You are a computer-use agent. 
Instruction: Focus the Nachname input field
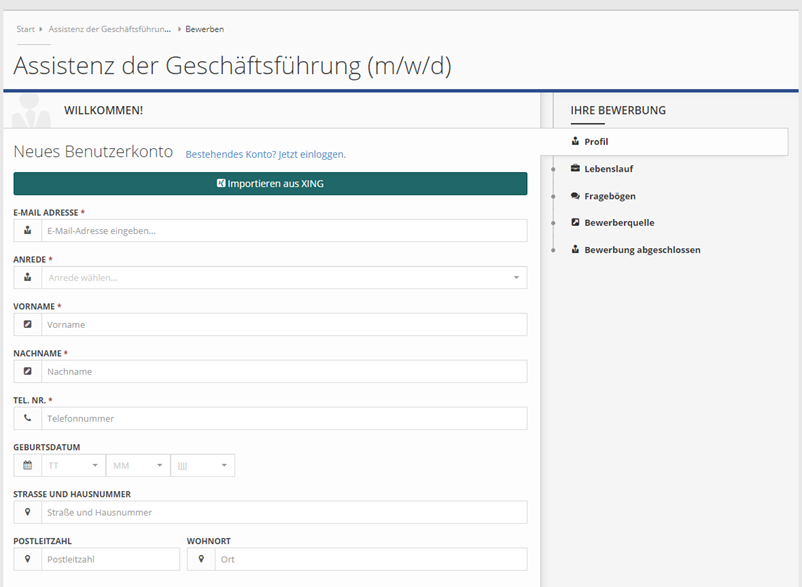click(284, 372)
